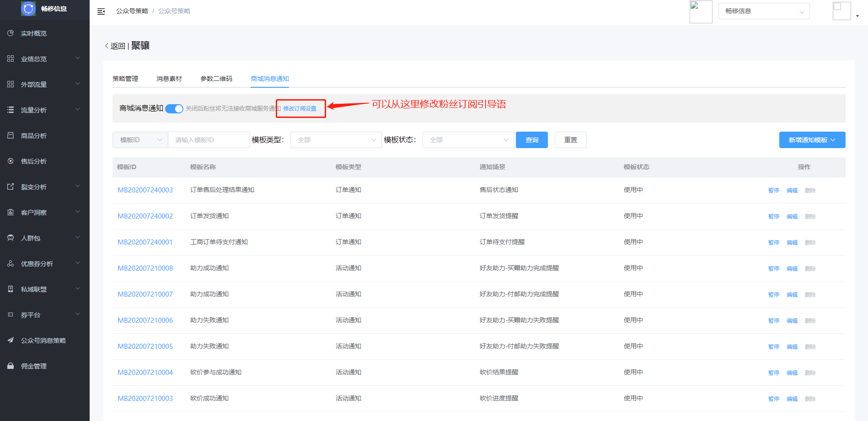Switch to the 策略管理 tab
Image resolution: width=868 pixels, height=421 pixels.
tap(125, 79)
